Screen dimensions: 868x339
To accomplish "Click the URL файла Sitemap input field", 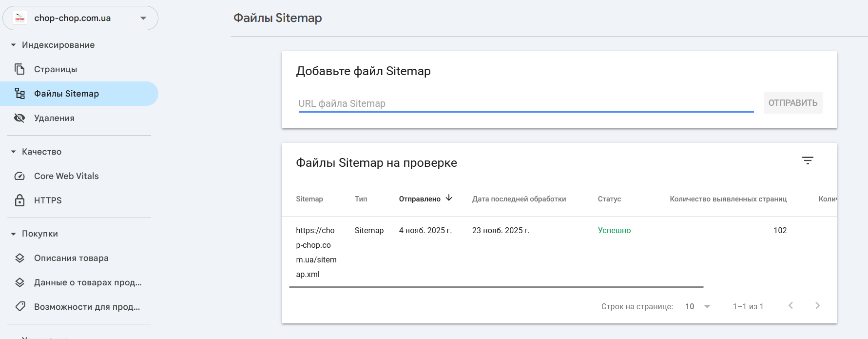I will pos(525,103).
